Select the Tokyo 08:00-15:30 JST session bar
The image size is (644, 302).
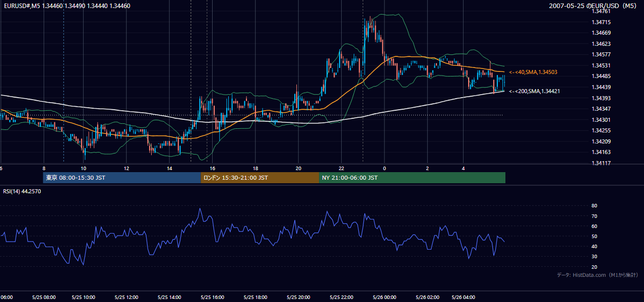coord(122,178)
